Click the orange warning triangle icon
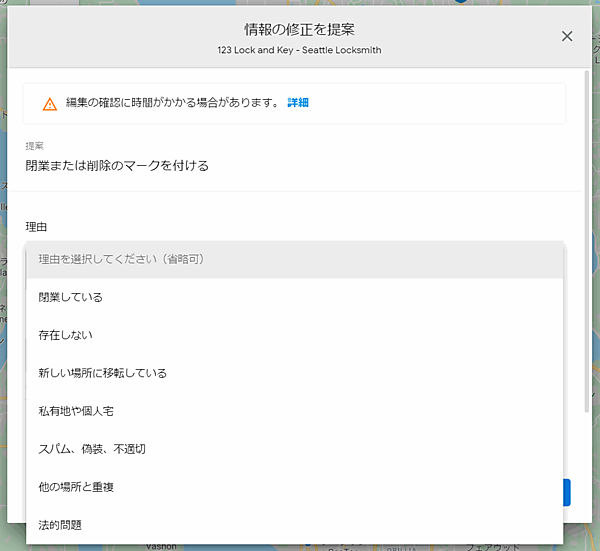Screen dimensions: 600x551 49,104
